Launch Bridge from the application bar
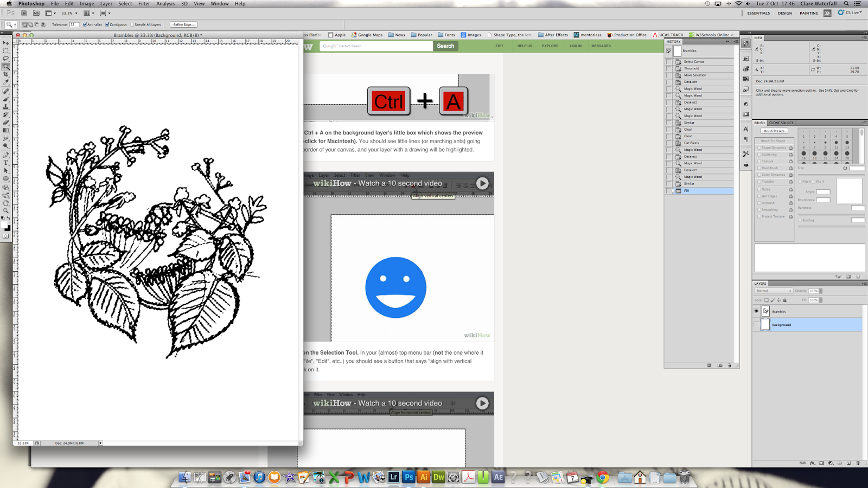Viewport: 868px width, 488px height. [x=24, y=13]
